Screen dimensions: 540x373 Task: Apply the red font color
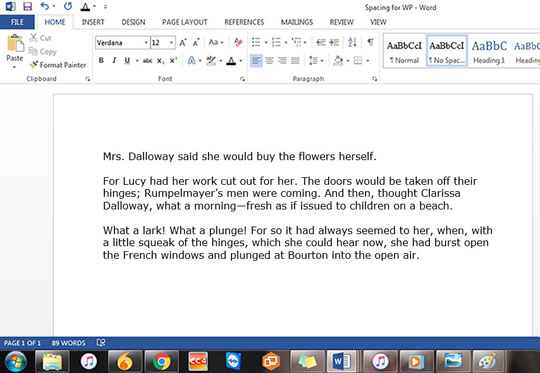pos(231,61)
